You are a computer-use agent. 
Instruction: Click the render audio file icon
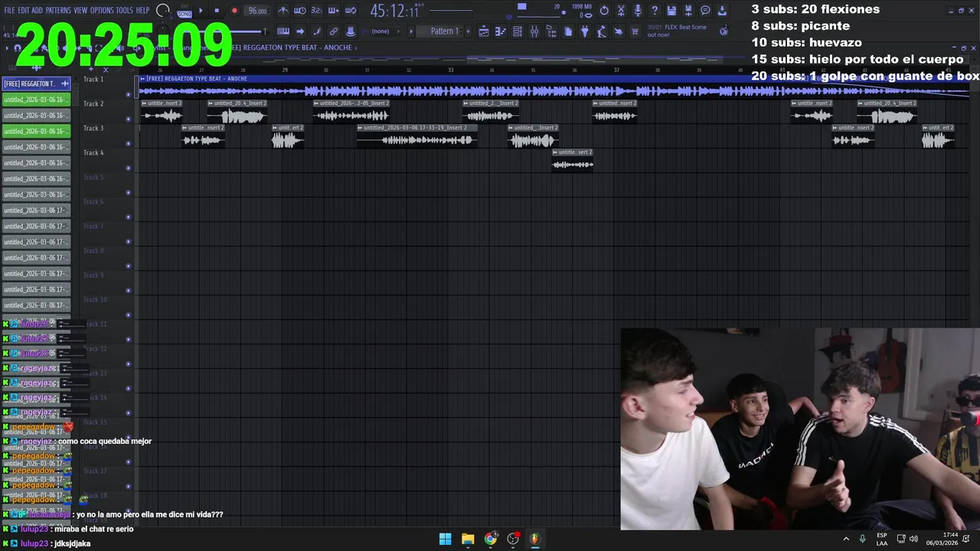[x=688, y=10]
